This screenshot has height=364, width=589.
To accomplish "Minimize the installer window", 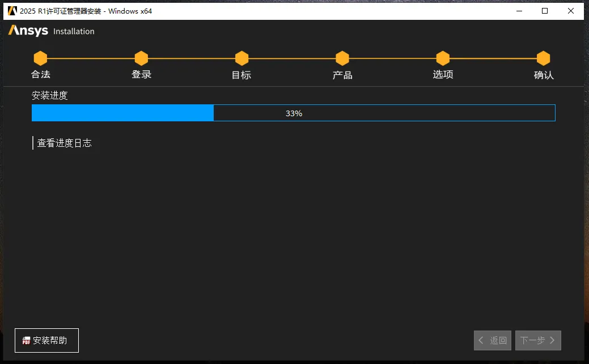I will (x=519, y=11).
